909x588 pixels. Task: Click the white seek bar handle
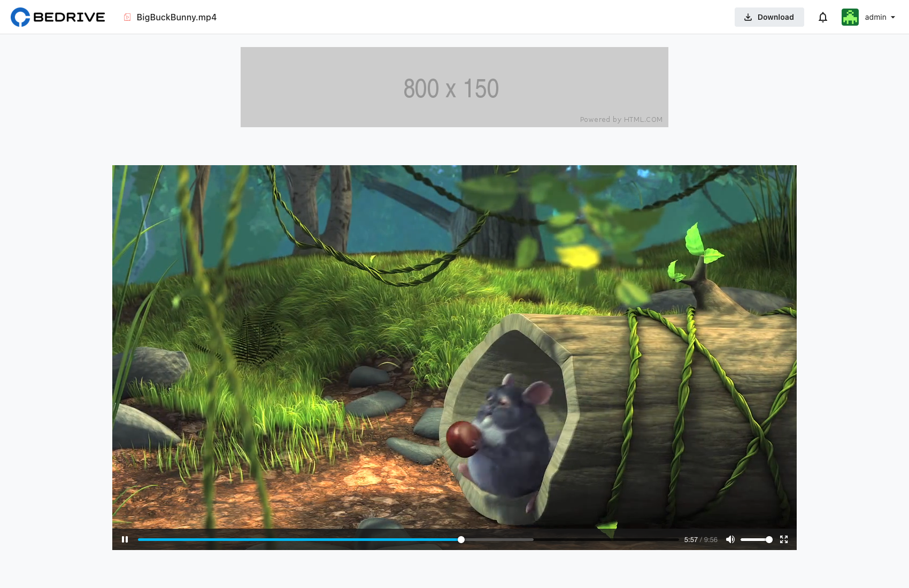tap(461, 539)
